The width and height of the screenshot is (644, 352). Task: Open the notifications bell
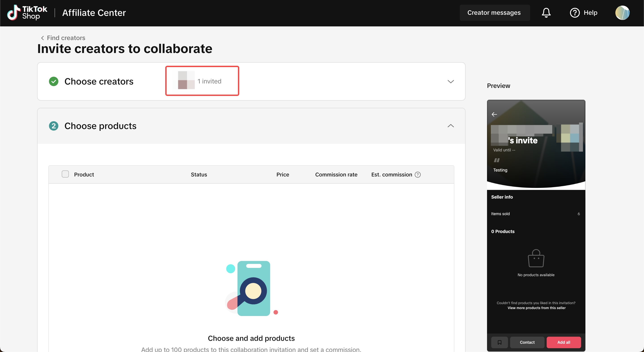(x=546, y=13)
